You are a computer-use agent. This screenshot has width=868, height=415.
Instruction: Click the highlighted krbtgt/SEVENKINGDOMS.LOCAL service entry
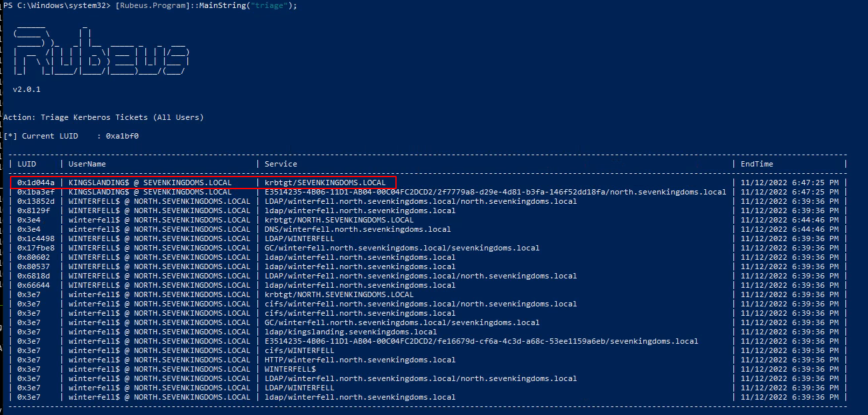pos(325,183)
